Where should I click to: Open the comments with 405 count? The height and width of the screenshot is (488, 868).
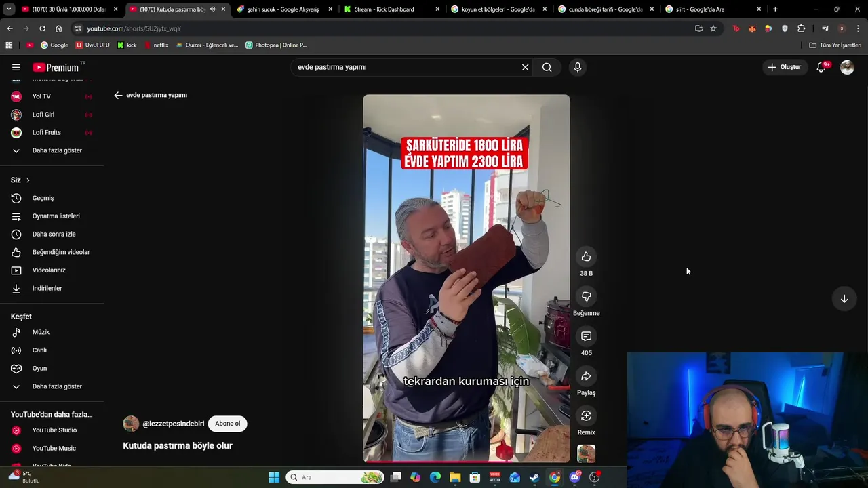pos(586,336)
